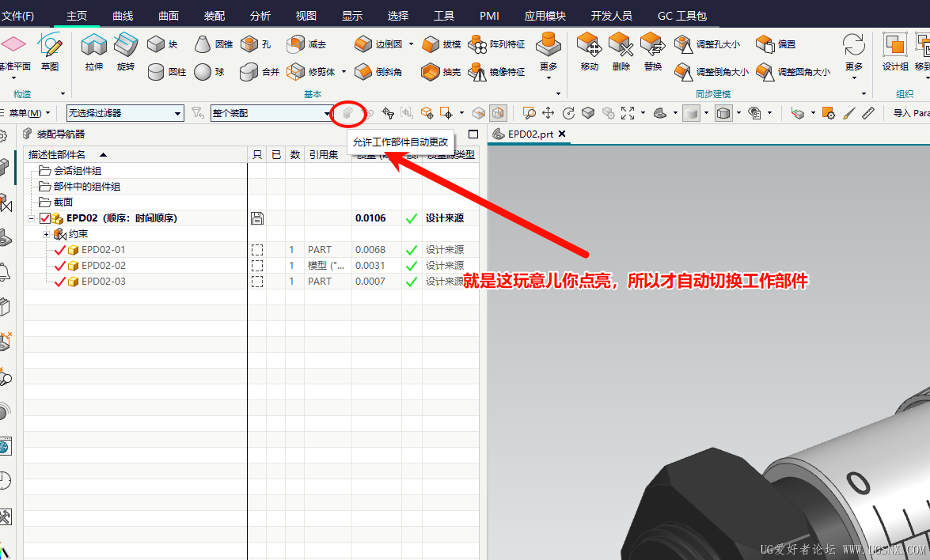930x560 pixels.
Task: Open the 菜单(M) dropdown
Action: [x=28, y=112]
